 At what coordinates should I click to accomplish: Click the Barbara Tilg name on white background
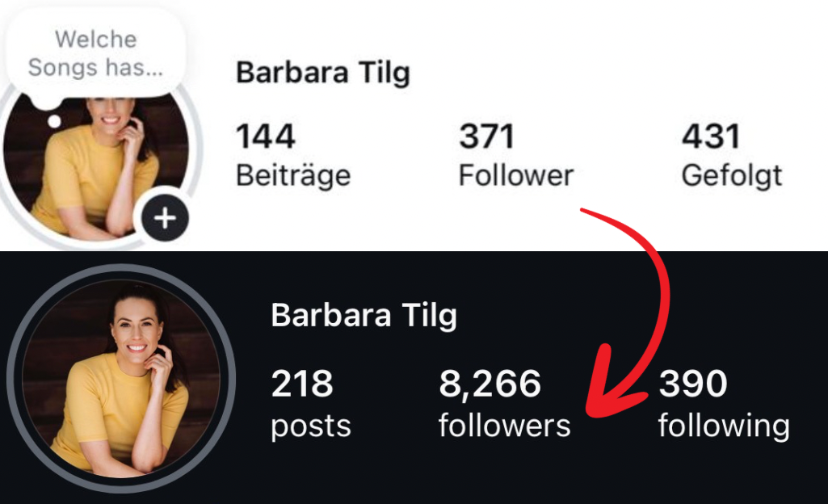pyautogui.click(x=322, y=73)
